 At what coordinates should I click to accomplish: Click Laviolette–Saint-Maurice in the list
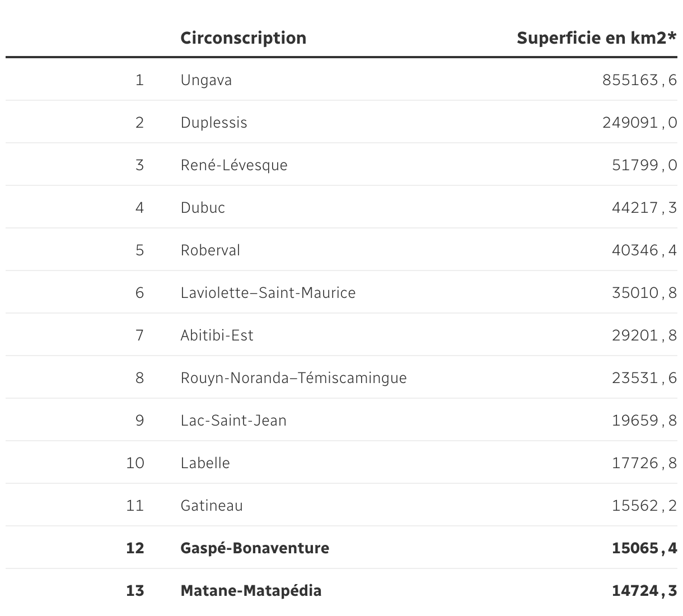[x=268, y=293]
